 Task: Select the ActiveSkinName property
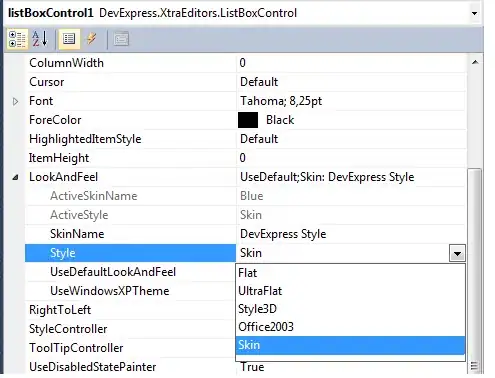(94, 196)
